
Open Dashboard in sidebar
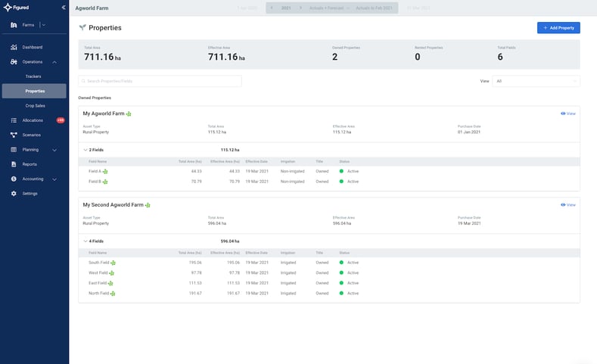pos(33,47)
